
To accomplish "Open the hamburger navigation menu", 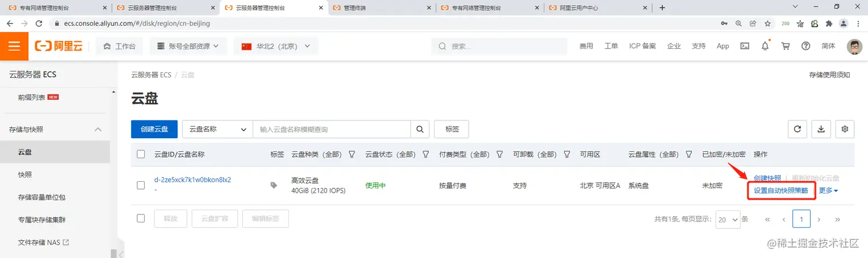I will click(14, 46).
